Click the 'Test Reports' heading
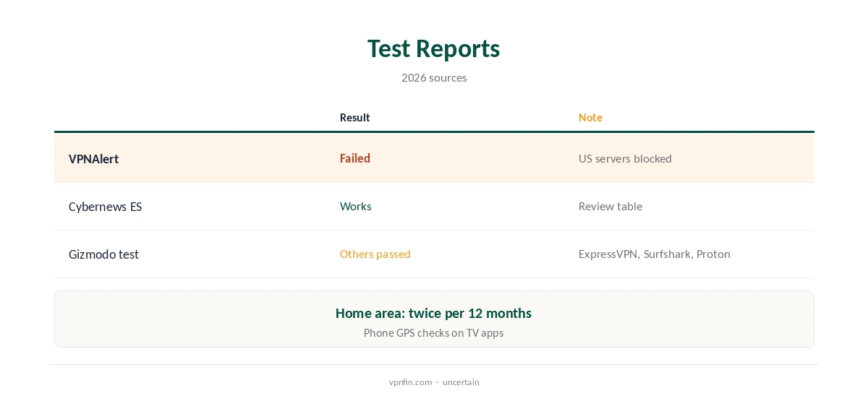The width and height of the screenshot is (868, 396). pyautogui.click(x=433, y=48)
